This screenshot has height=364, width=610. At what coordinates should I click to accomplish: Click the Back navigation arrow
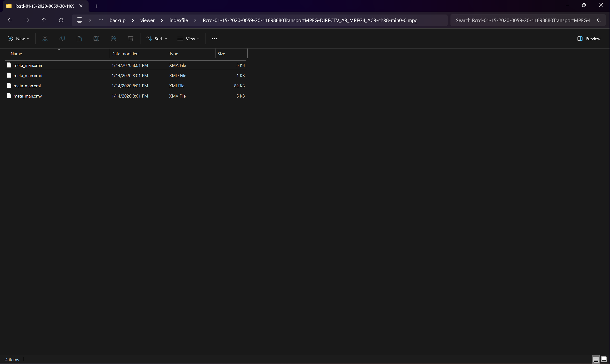tap(10, 20)
